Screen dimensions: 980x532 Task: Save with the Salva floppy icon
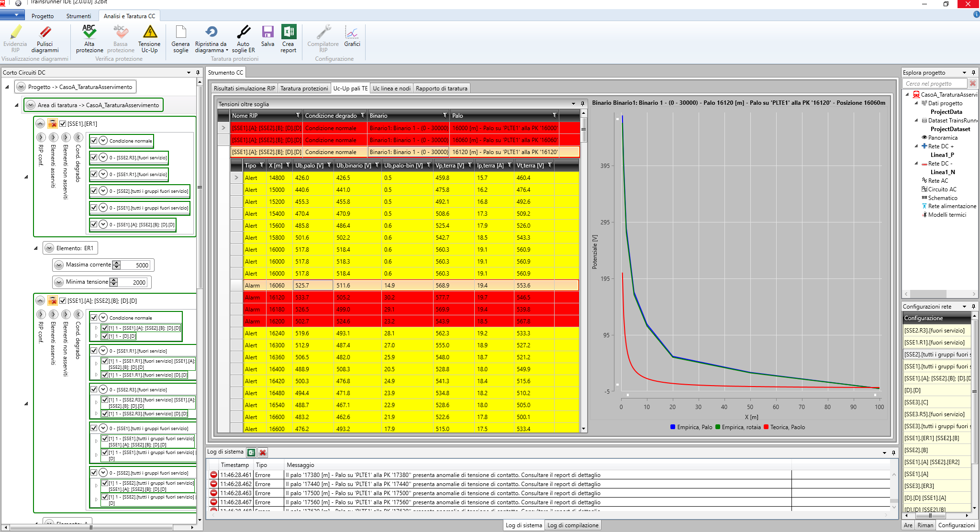(x=267, y=32)
